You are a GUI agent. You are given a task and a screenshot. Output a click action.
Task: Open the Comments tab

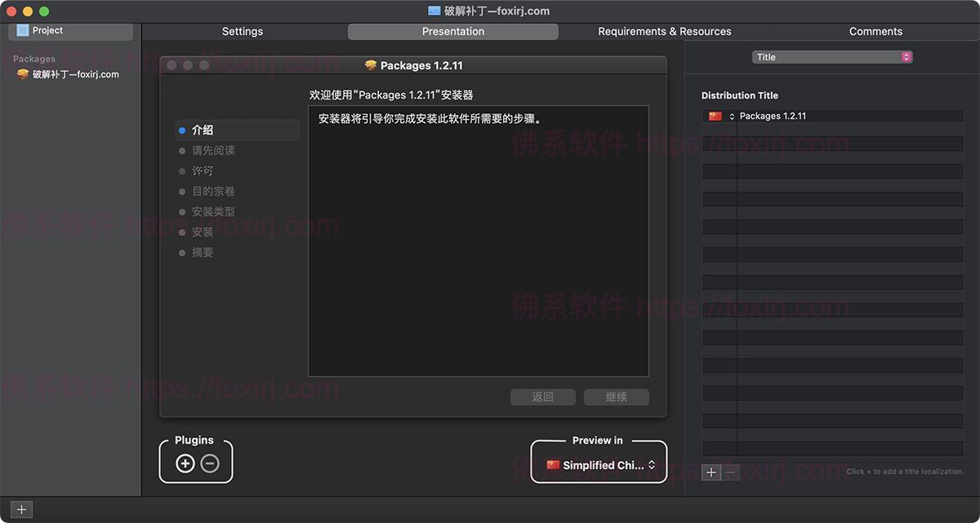pyautogui.click(x=875, y=31)
